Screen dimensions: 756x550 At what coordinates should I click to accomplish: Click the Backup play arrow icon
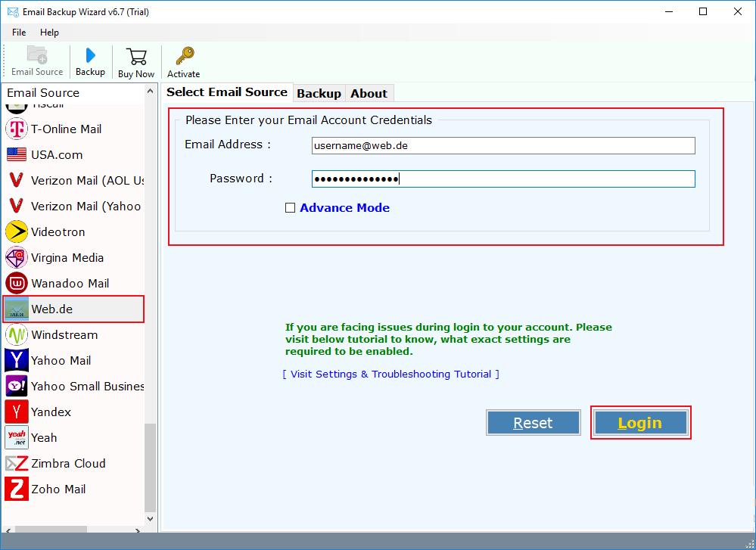pos(90,55)
